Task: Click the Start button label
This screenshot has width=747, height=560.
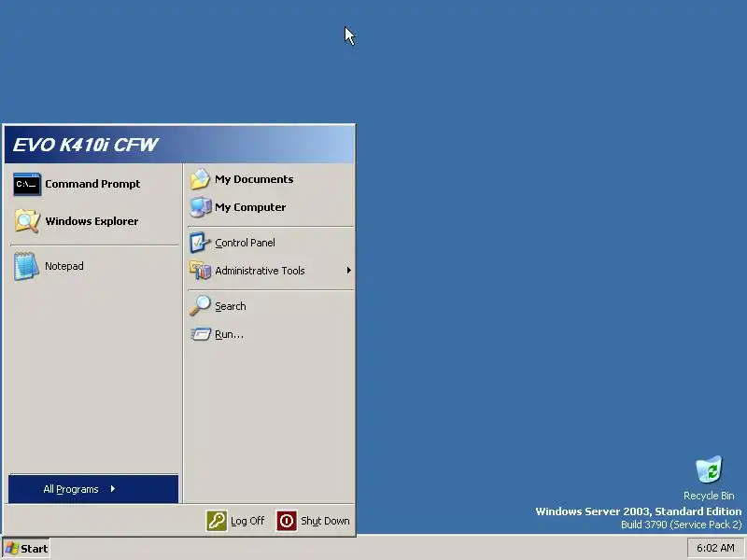Action: click(34, 549)
